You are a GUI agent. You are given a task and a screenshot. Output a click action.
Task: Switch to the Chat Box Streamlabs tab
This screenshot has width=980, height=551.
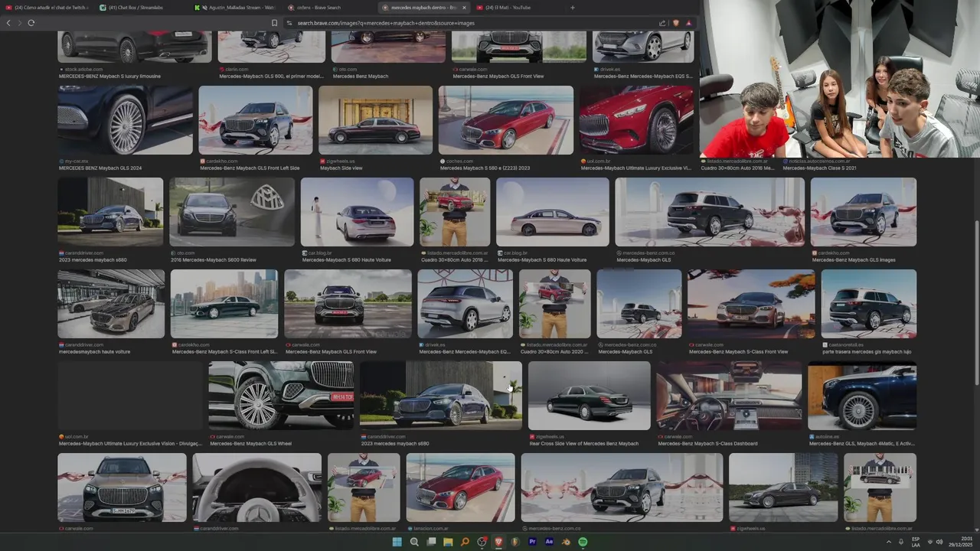click(x=141, y=8)
